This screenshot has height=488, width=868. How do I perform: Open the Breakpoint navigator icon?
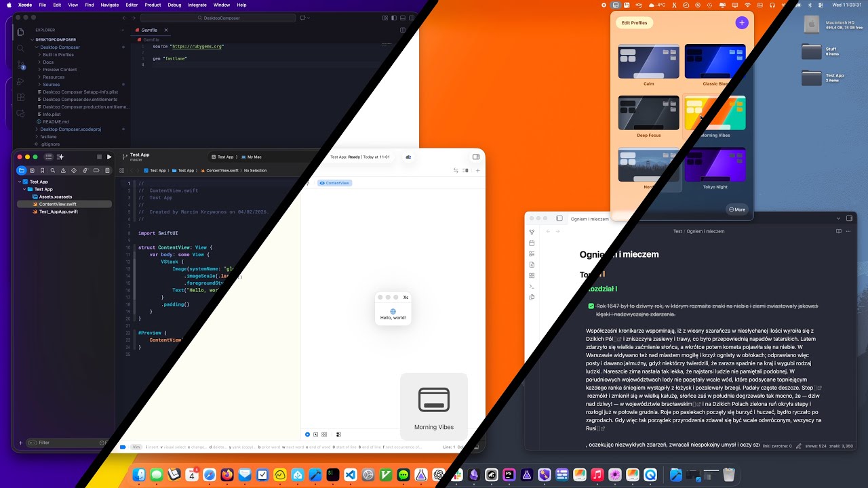[x=96, y=171]
